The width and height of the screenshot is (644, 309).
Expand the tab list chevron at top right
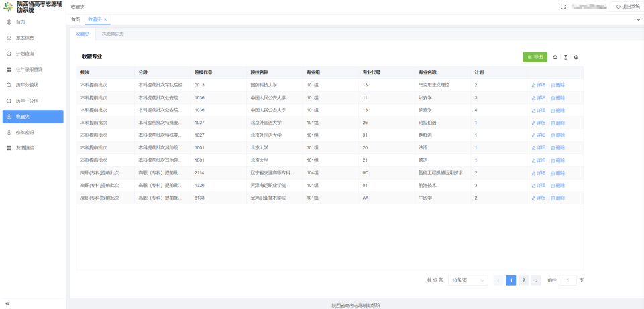point(638,19)
